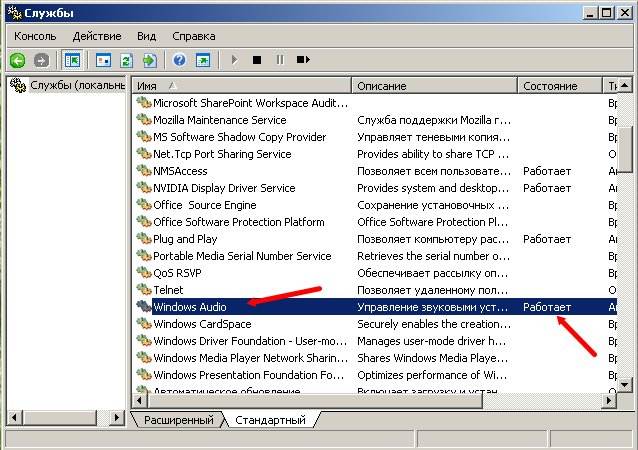Click the Refresh toolbar icon
638x450 pixels.
[x=126, y=60]
